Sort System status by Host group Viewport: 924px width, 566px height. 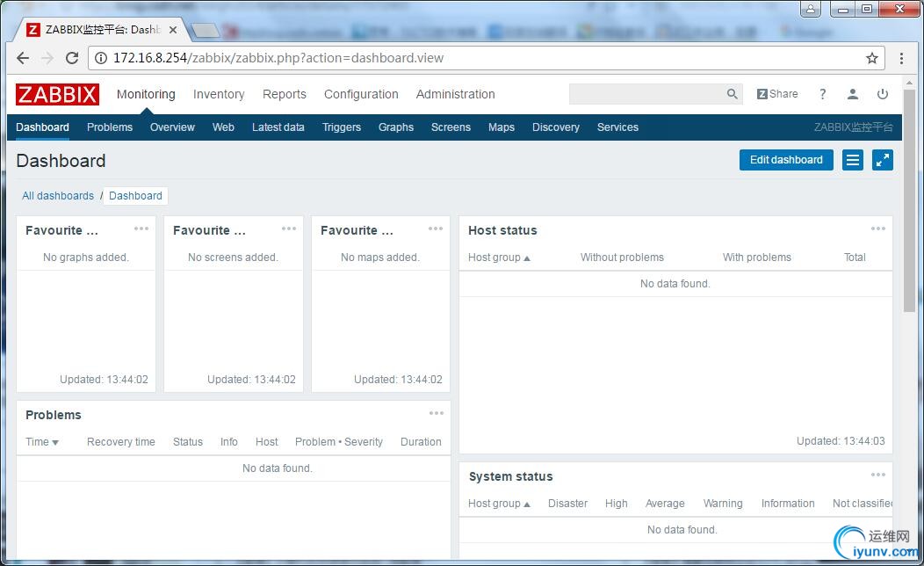pos(499,504)
